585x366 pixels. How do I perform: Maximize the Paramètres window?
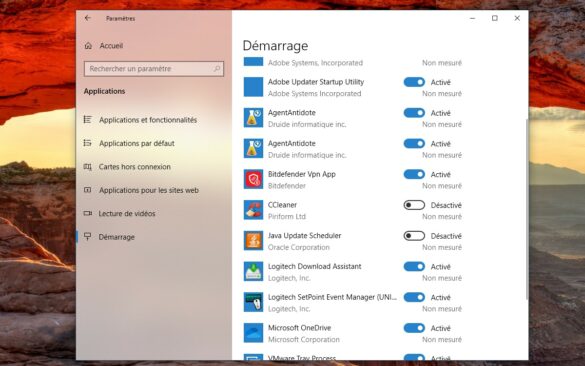coord(495,18)
